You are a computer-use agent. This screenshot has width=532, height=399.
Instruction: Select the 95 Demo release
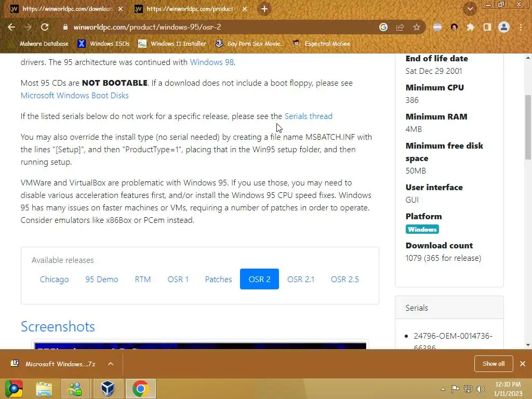click(102, 279)
